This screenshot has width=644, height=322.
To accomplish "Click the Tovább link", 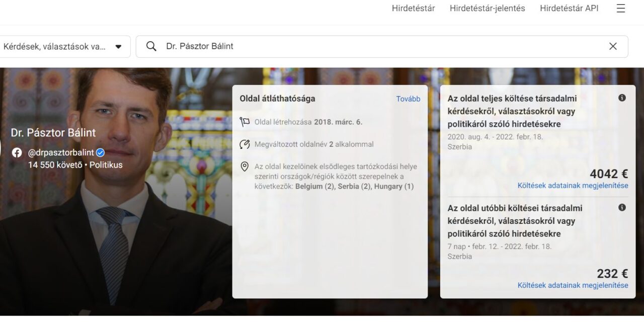I will pos(408,99).
